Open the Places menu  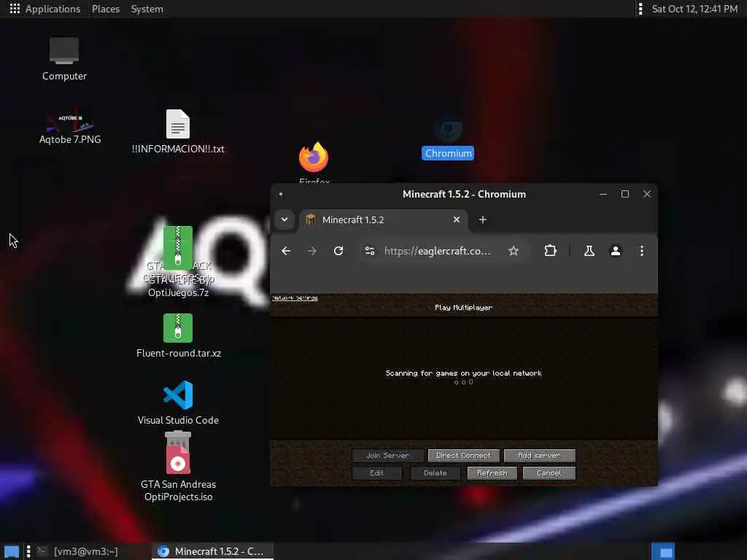click(105, 9)
